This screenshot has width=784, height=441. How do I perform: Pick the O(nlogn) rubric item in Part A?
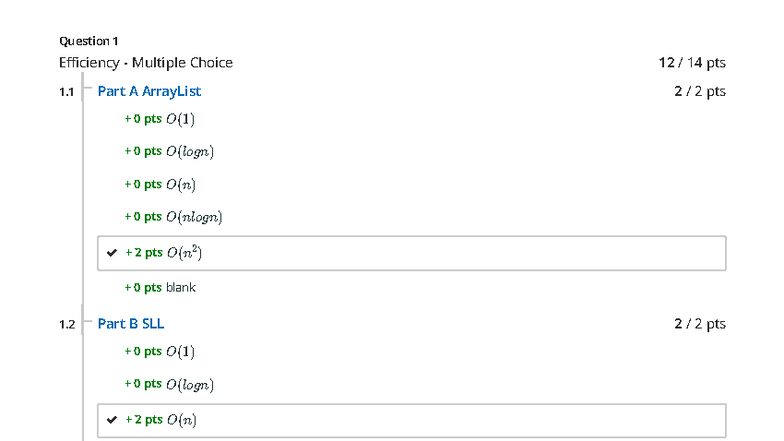tap(173, 217)
